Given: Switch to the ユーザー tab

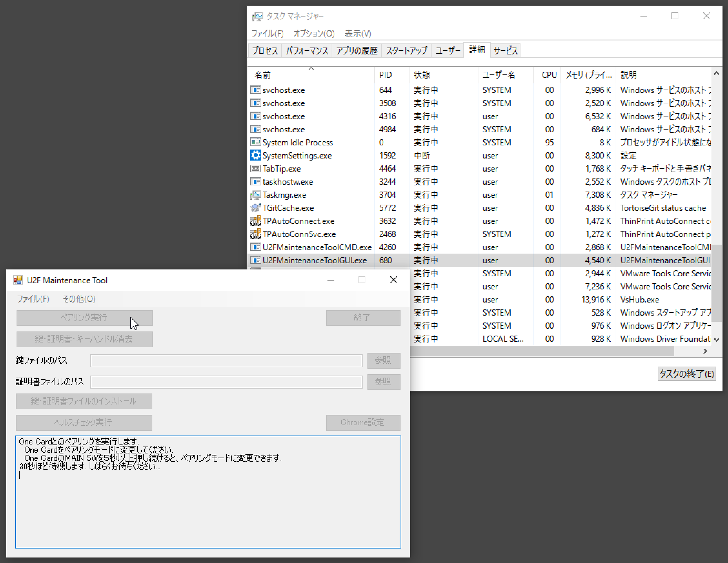Looking at the screenshot, I should [x=448, y=51].
